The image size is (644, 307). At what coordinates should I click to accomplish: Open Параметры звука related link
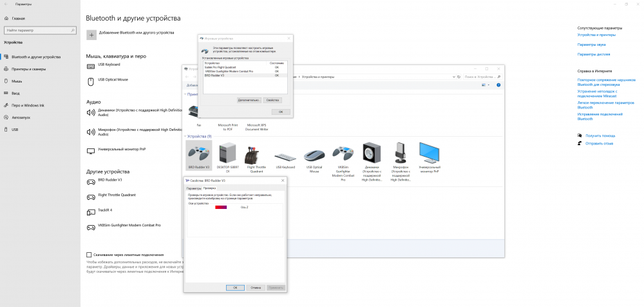(591, 45)
